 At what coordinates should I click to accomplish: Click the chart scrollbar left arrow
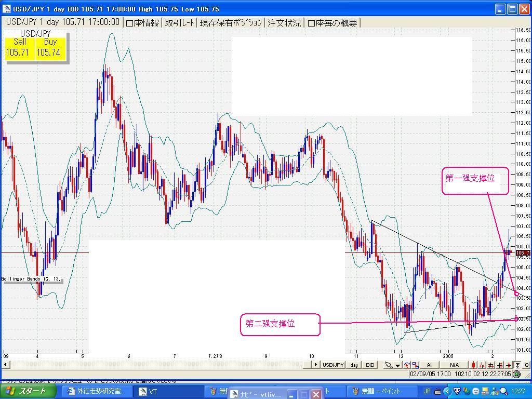(x=5, y=364)
